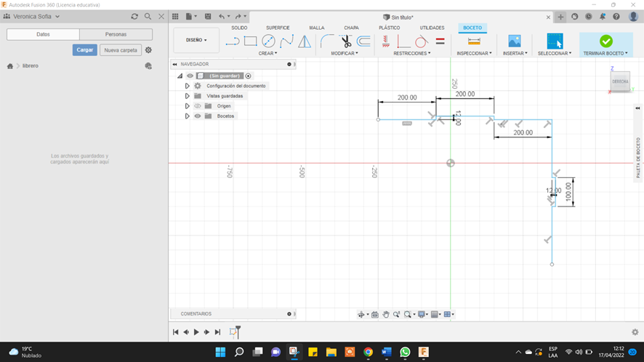Open the Windows Start button
The width and height of the screenshot is (644, 362).
point(220,352)
